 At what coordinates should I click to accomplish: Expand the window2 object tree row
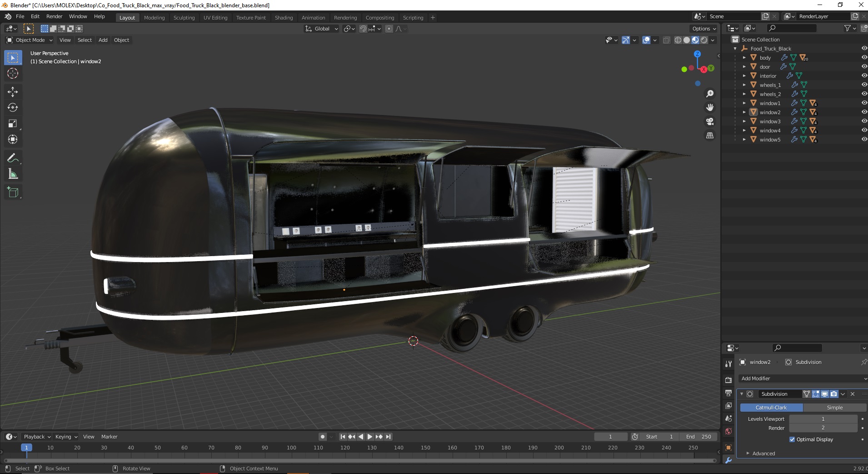pos(744,112)
